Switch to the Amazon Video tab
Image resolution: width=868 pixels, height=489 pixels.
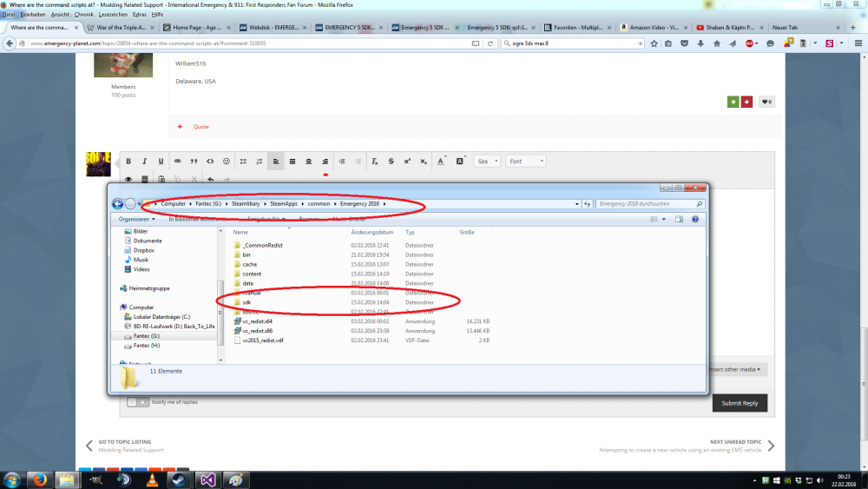click(654, 27)
